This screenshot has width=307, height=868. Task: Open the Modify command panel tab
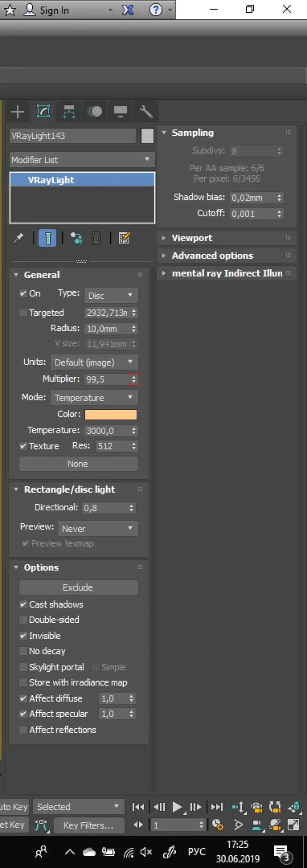tap(43, 111)
